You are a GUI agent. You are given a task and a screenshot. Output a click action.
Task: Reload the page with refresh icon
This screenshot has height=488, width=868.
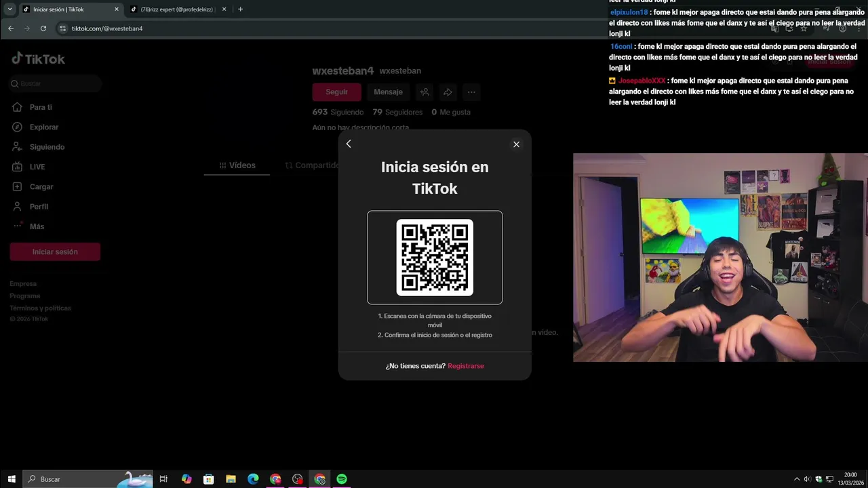(43, 28)
